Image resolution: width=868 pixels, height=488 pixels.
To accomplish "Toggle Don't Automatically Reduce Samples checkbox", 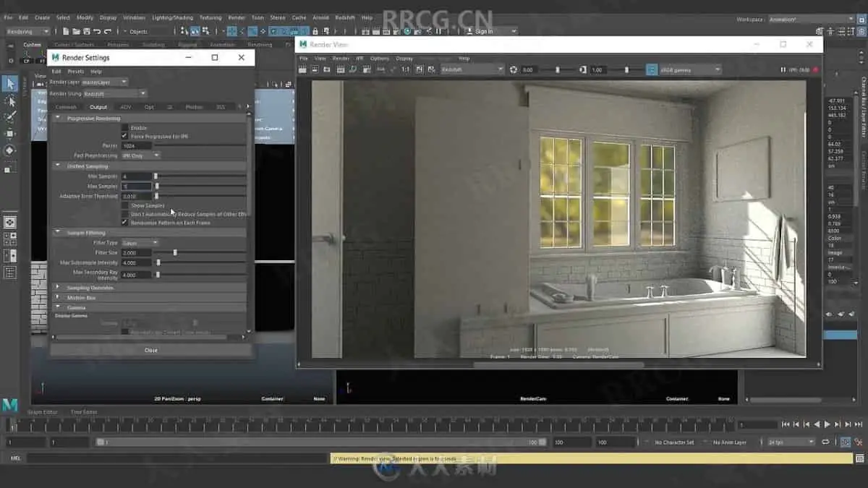I will [x=124, y=214].
